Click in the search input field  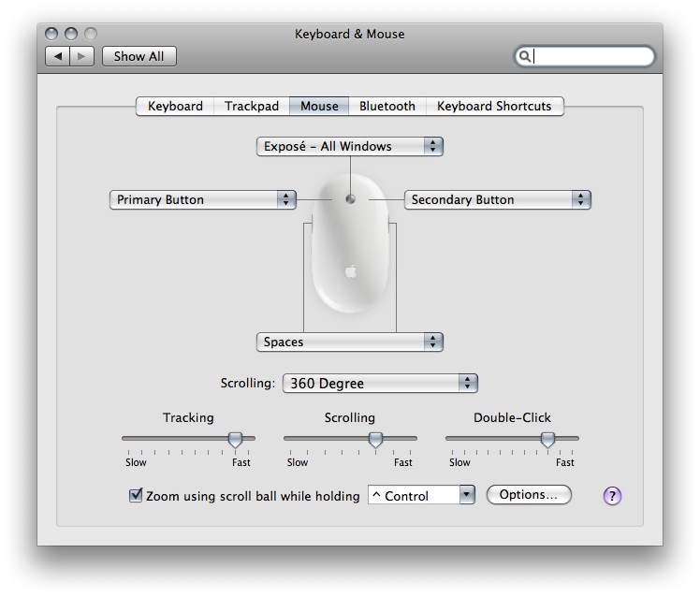coord(585,57)
